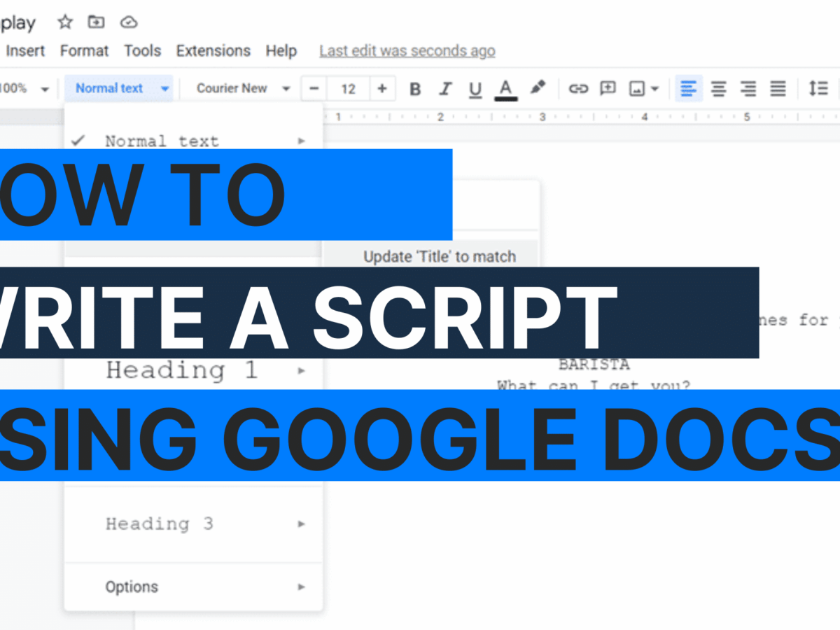Toggle underline formatting
The width and height of the screenshot is (840, 630).
(475, 89)
